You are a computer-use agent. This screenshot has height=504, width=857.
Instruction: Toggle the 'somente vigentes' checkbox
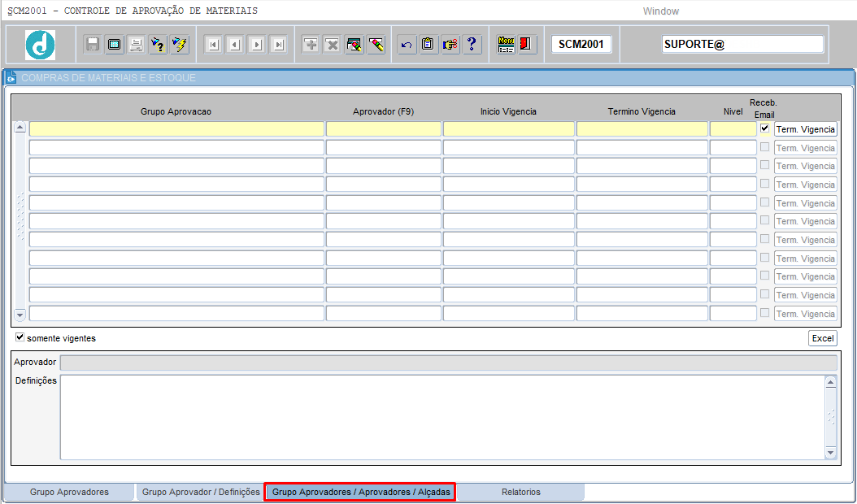pos(20,337)
